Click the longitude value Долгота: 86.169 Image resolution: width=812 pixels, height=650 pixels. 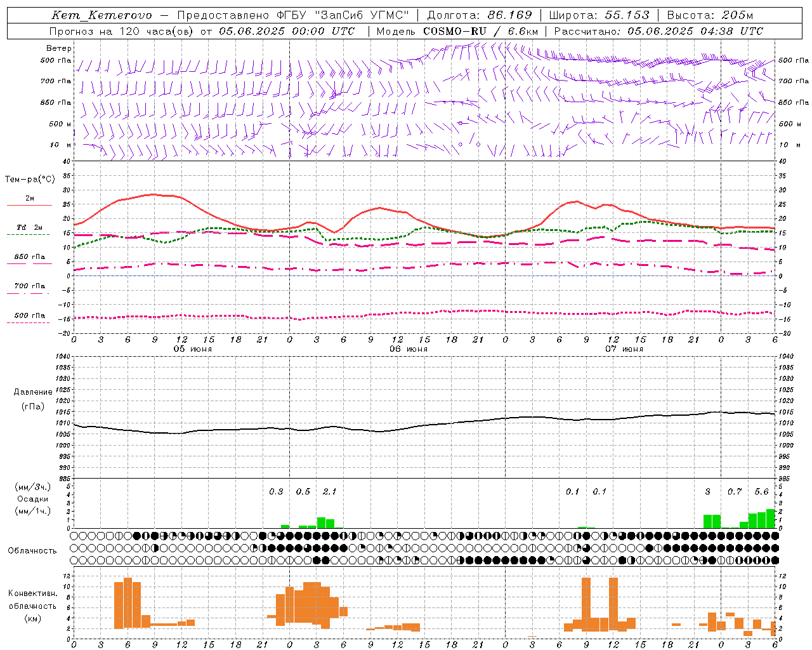[480, 15]
